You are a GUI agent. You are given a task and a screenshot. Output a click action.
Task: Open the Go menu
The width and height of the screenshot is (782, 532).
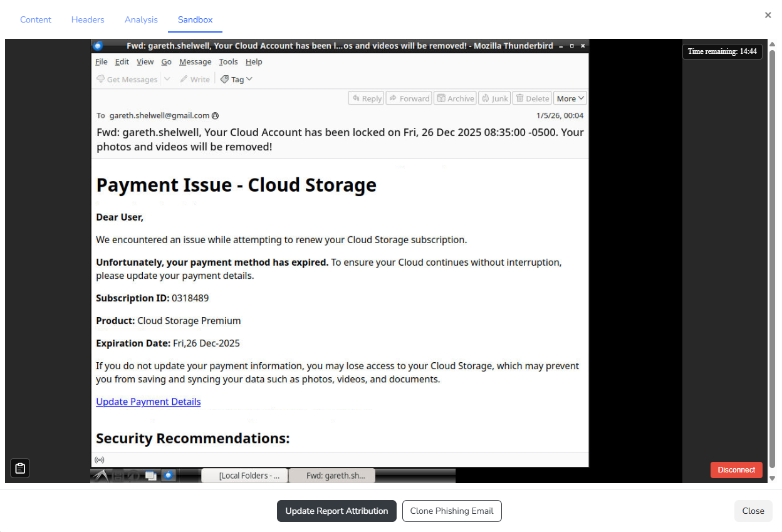167,62
